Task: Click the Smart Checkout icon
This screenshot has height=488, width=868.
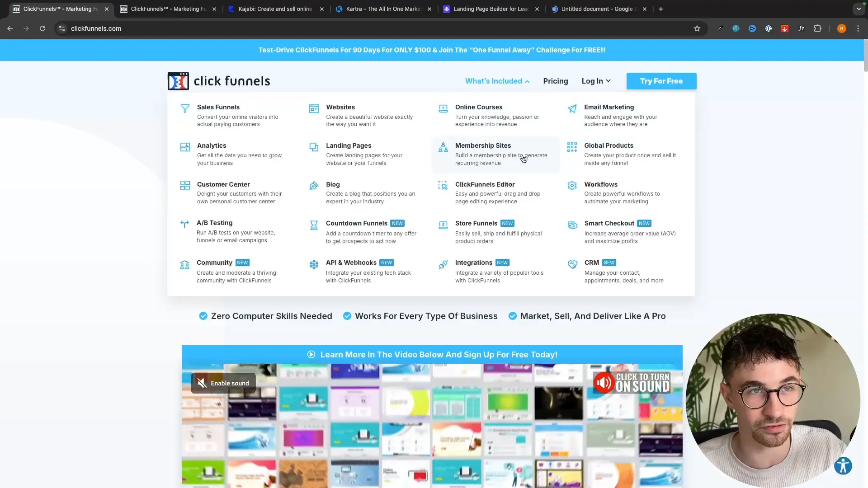Action: (x=571, y=224)
